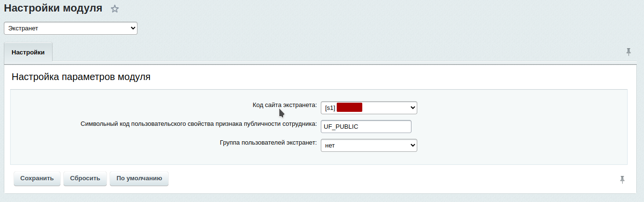This screenshot has height=202, width=644.
Task: Click the arrow beside the нет value
Action: coord(412,145)
